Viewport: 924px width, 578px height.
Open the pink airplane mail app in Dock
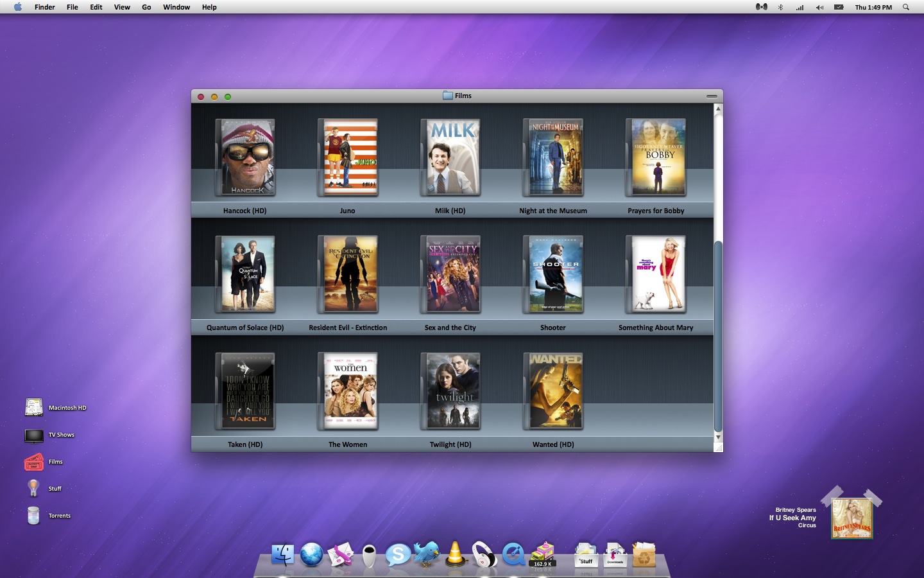click(341, 554)
